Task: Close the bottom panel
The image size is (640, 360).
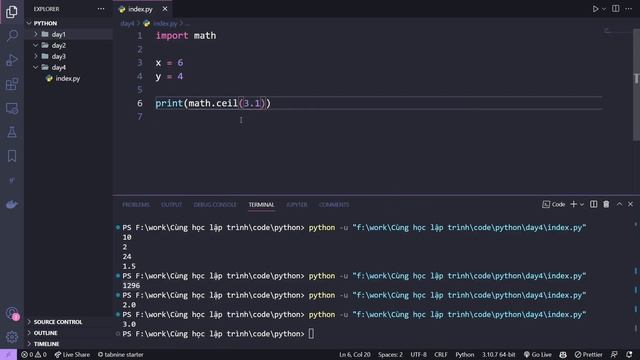Action: [x=631, y=204]
